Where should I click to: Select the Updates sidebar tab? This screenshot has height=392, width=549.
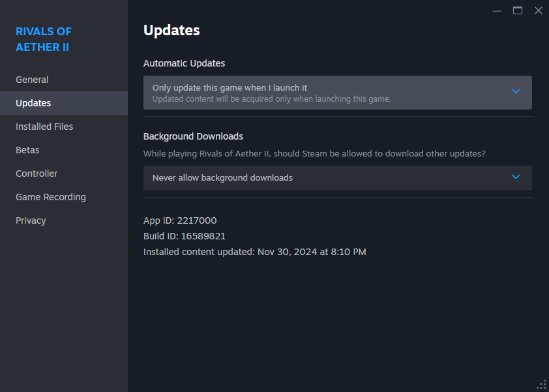pyautogui.click(x=64, y=103)
